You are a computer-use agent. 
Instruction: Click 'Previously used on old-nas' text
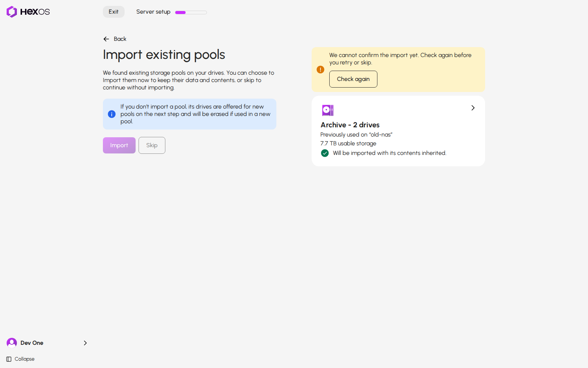click(x=356, y=135)
